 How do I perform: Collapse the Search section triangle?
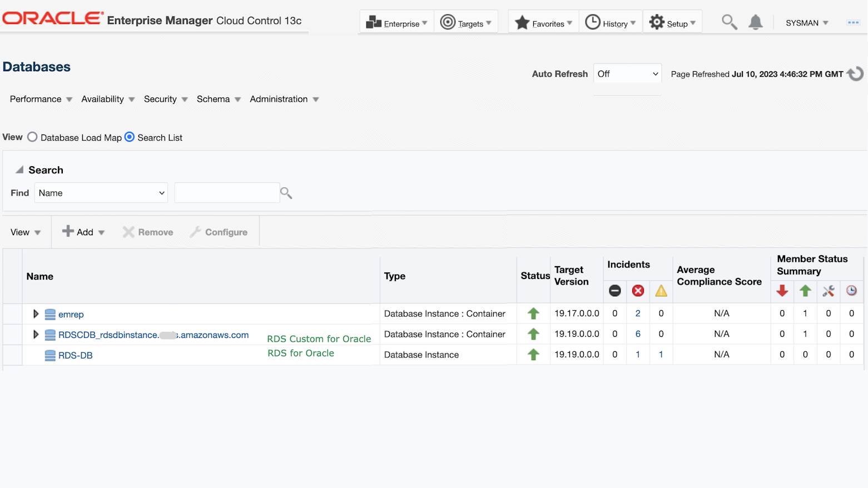(x=19, y=170)
